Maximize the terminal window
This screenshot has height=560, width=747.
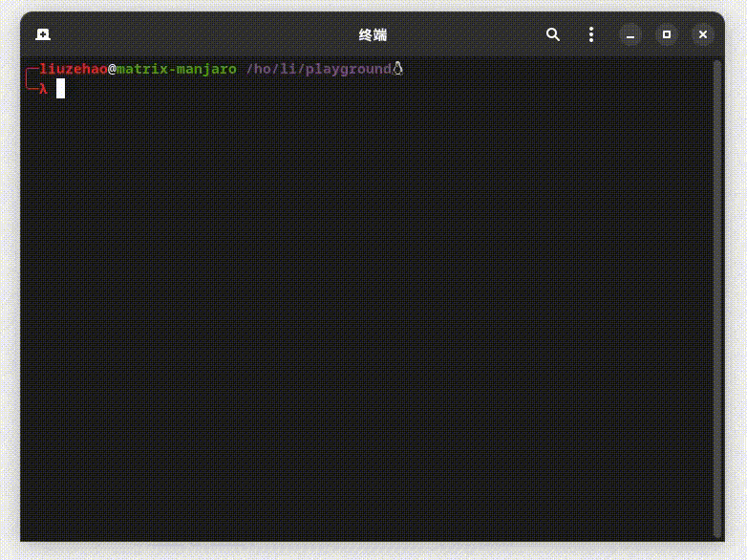(x=667, y=34)
